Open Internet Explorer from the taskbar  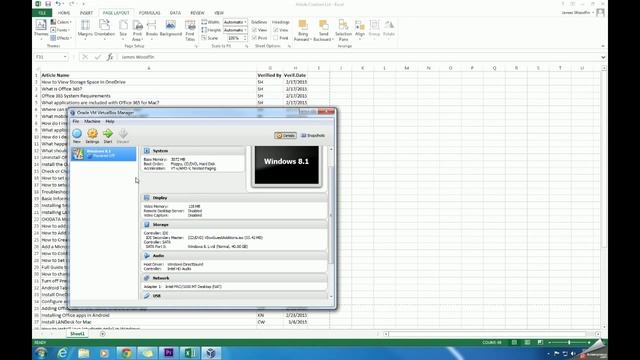click(62, 353)
